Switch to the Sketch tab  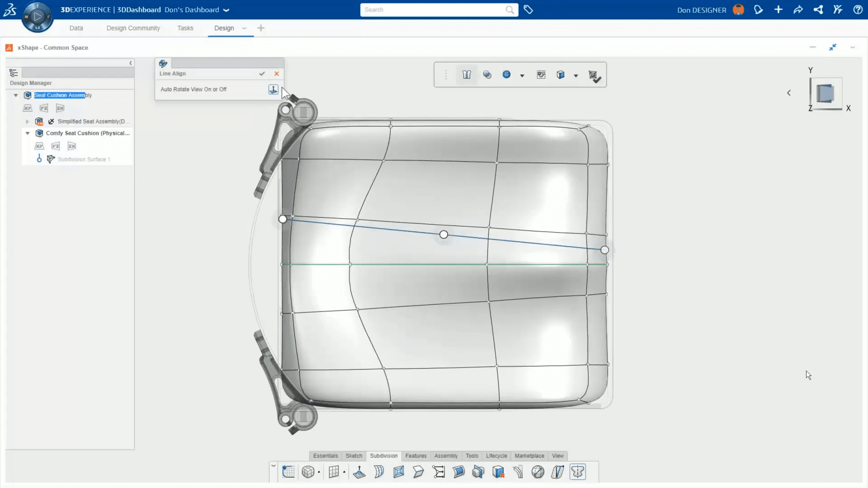354,455
